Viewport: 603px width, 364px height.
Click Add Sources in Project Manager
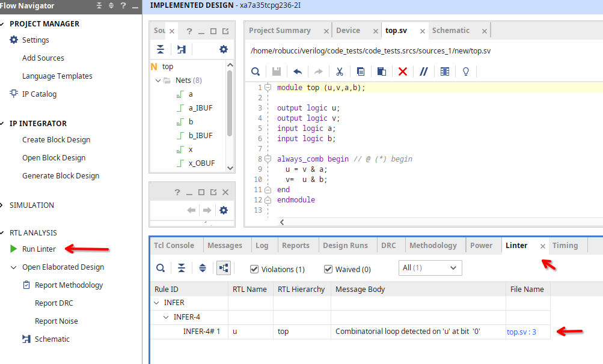click(43, 58)
